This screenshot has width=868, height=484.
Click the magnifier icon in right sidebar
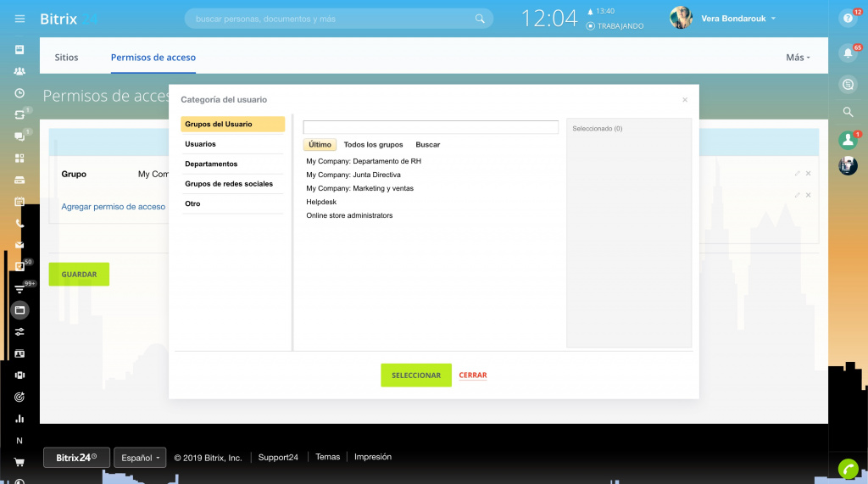(x=848, y=111)
